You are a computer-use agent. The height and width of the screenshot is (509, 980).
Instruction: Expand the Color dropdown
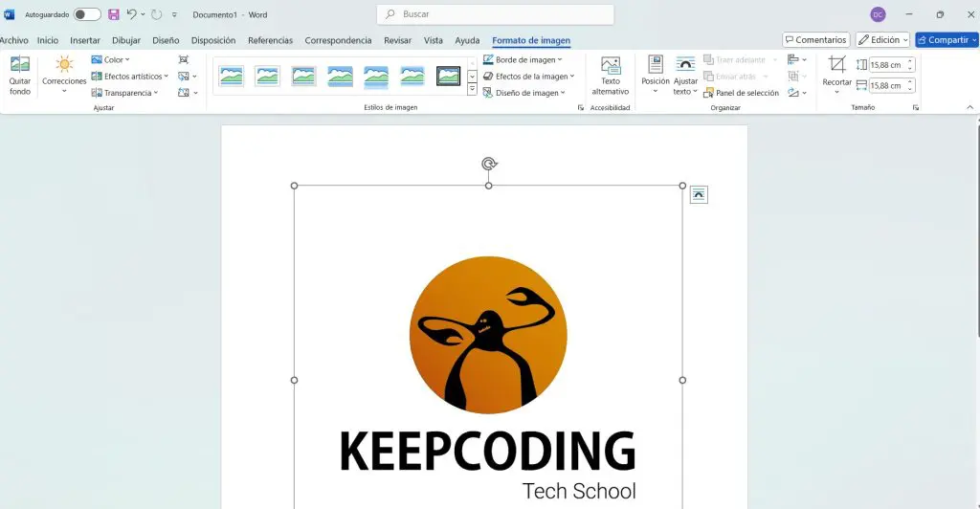click(x=111, y=59)
